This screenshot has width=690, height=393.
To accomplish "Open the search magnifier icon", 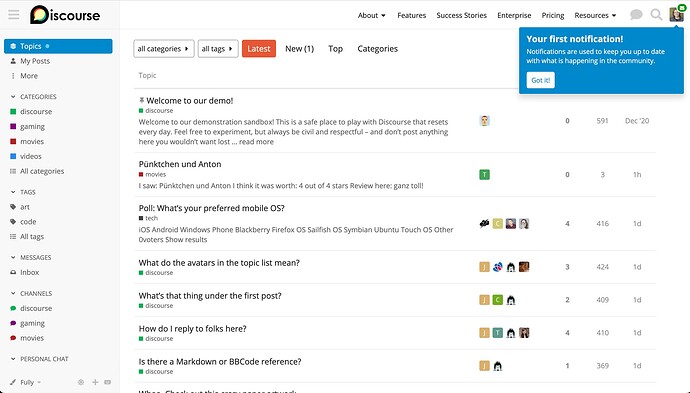I will tap(656, 15).
